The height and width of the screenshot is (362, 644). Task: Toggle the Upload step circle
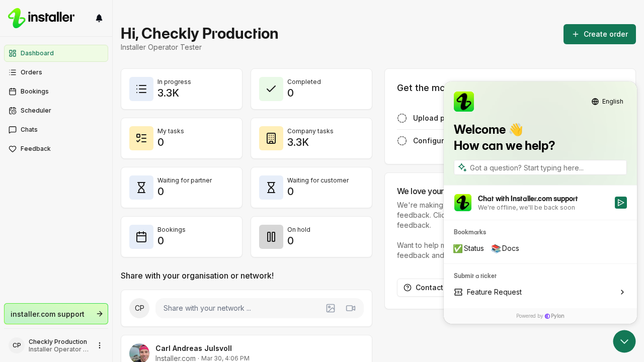(402, 118)
